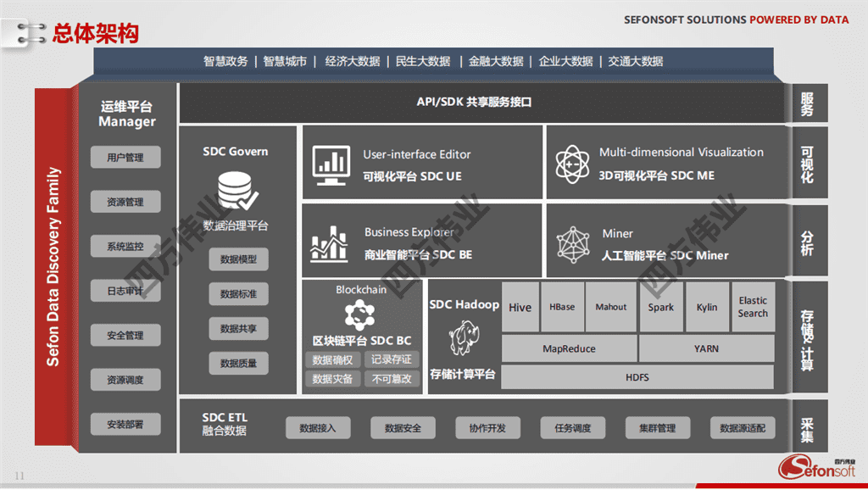Click the Elastic Search box

[x=752, y=307]
